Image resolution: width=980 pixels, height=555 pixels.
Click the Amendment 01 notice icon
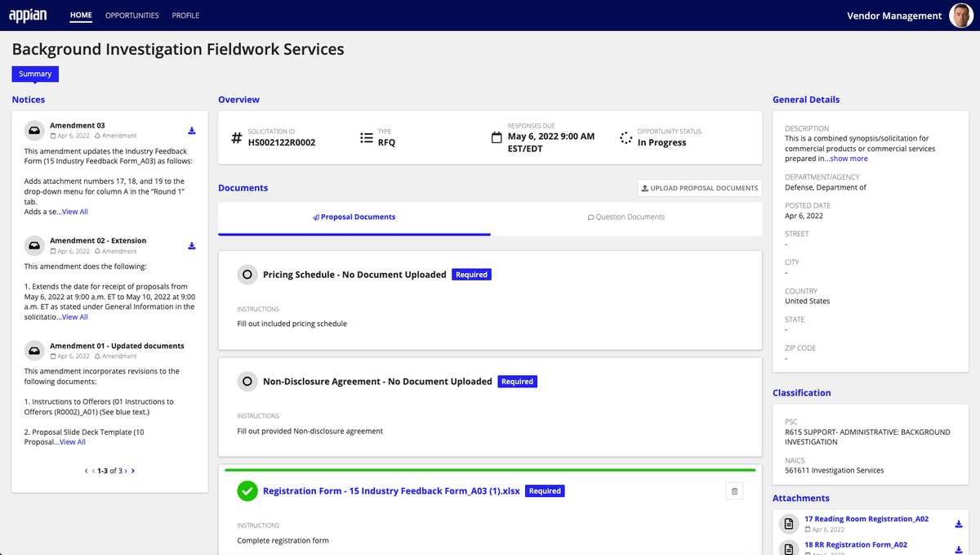pyautogui.click(x=34, y=351)
